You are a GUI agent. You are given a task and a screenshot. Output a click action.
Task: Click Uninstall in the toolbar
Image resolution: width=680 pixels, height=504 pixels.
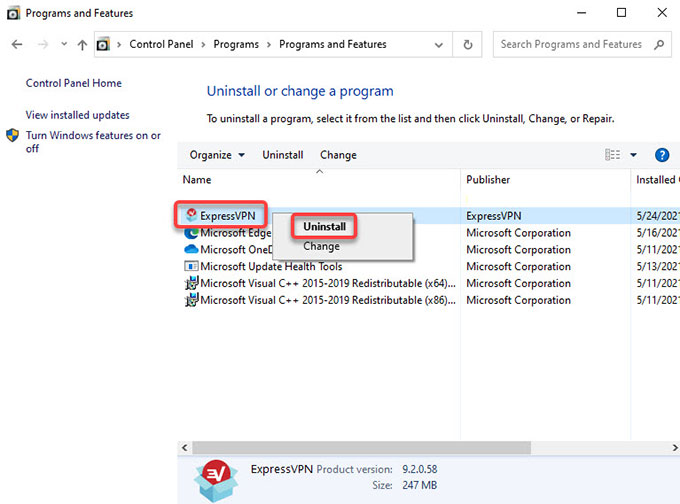pyautogui.click(x=283, y=155)
